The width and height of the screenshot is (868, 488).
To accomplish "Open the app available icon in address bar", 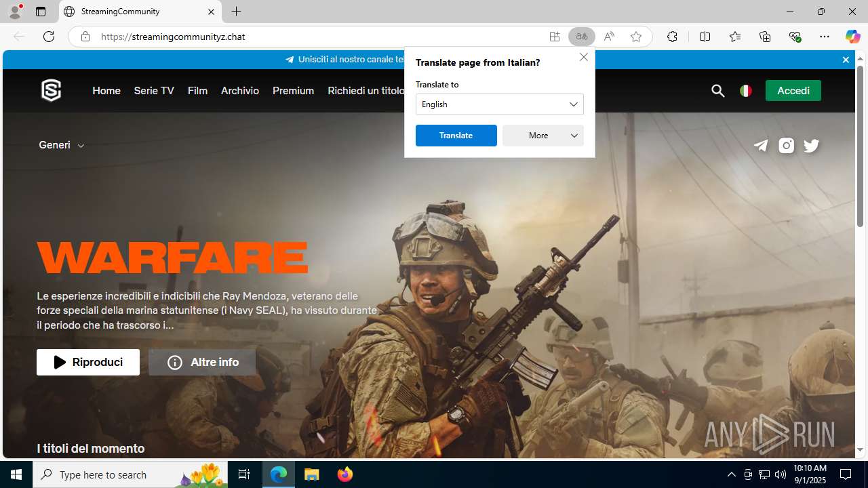I will click(555, 37).
